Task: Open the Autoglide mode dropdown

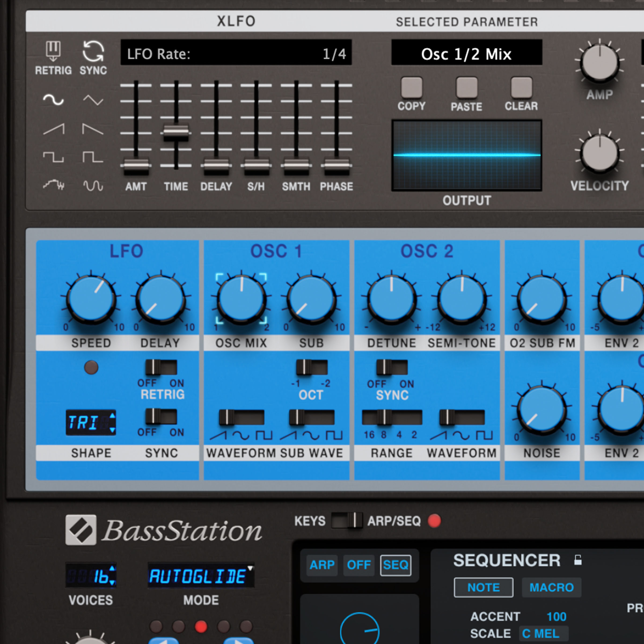Action: [201, 576]
